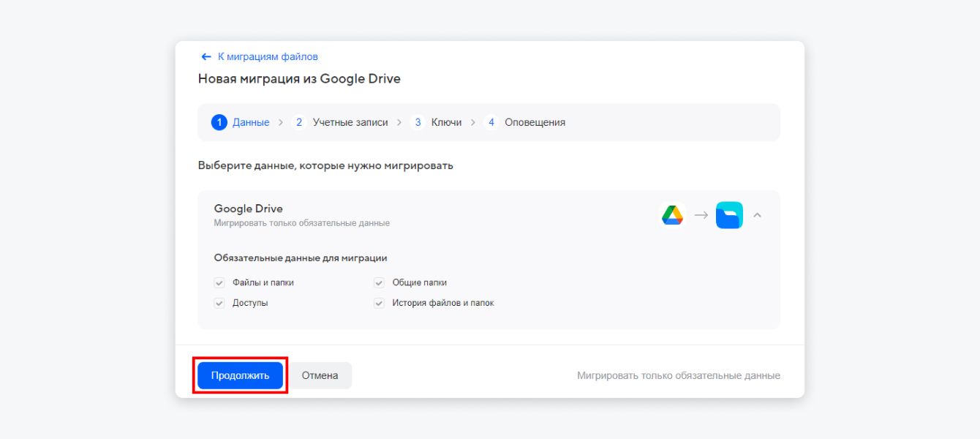Image resolution: width=980 pixels, height=439 pixels.
Task: Open the Данные step label
Action: point(251,122)
